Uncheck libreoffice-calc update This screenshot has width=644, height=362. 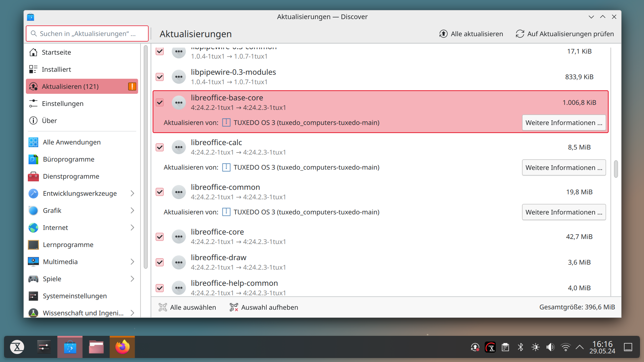click(160, 147)
